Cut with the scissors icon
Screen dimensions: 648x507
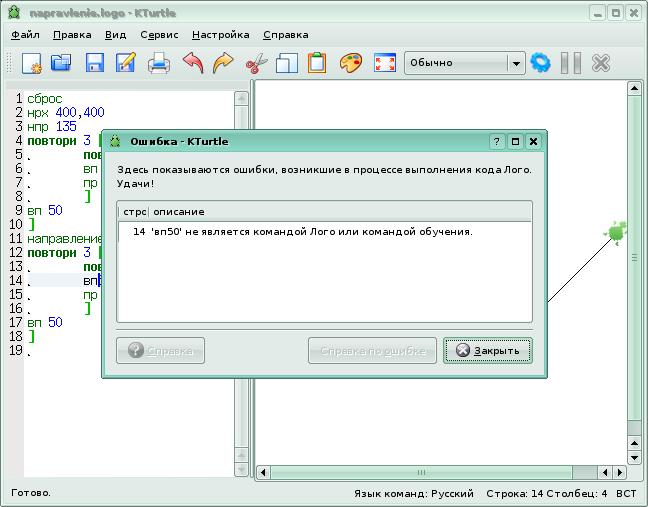coord(256,63)
